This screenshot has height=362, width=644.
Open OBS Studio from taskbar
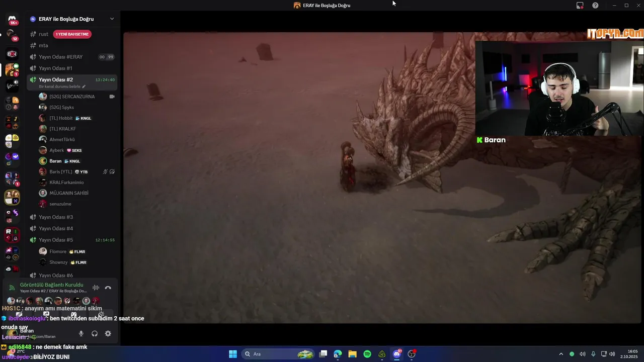(x=412, y=354)
